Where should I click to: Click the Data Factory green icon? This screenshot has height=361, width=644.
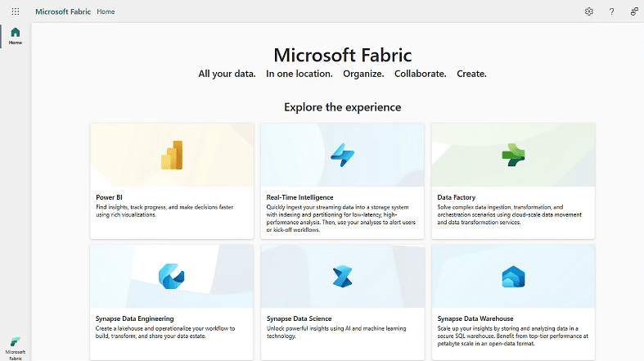(513, 155)
